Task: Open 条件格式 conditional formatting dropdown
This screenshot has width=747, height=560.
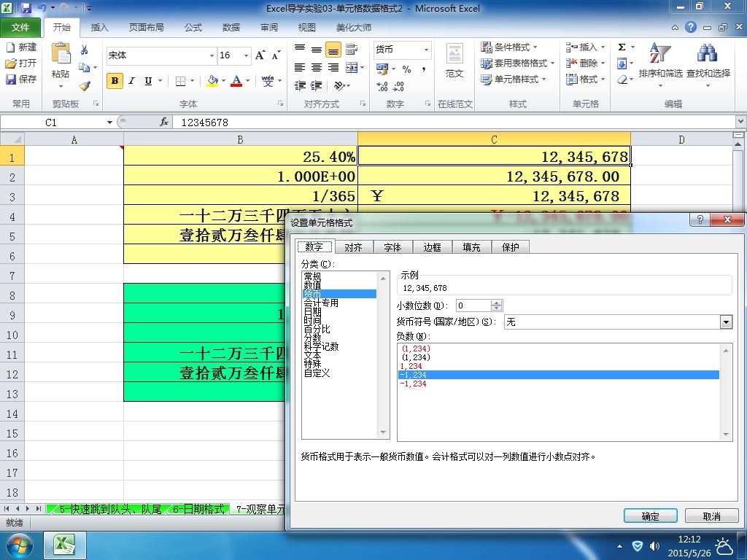Action: 509,47
